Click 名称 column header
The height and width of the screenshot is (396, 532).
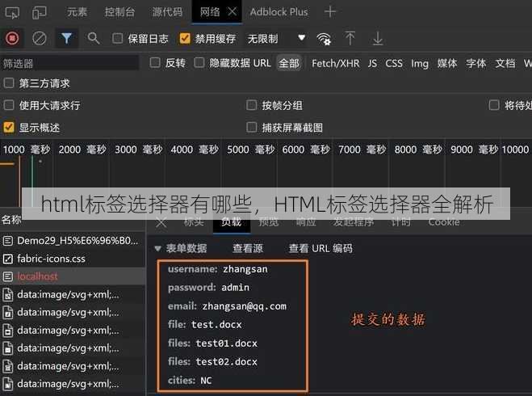point(11,220)
